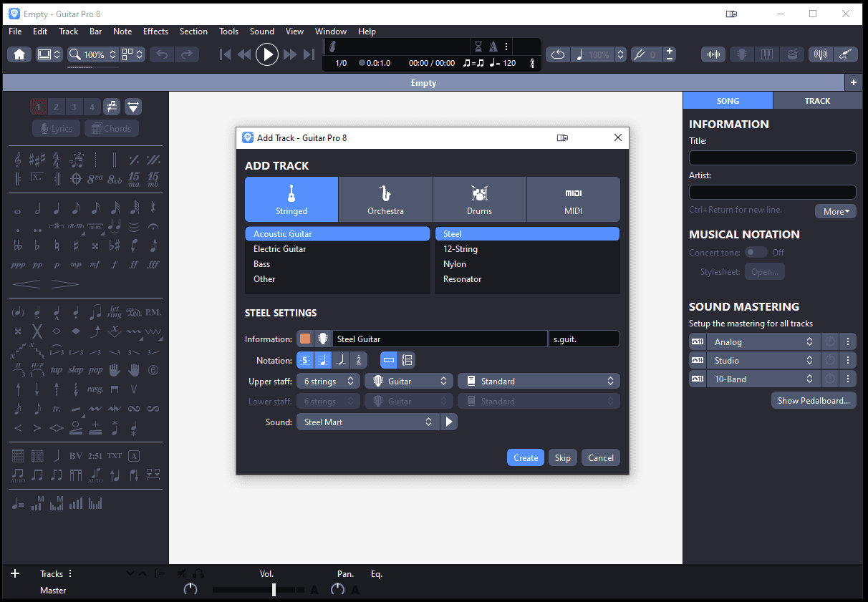868x602 pixels.
Task: Adjust the Master volume slider
Action: coord(274,590)
